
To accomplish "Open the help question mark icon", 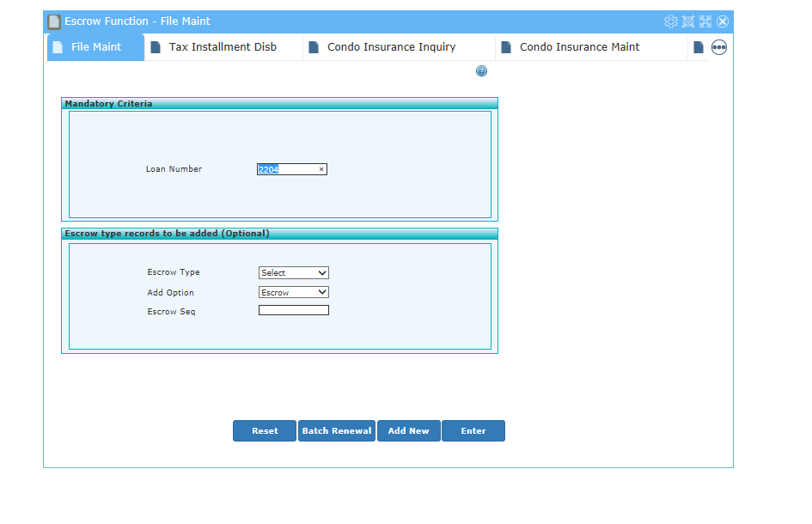I will (481, 71).
